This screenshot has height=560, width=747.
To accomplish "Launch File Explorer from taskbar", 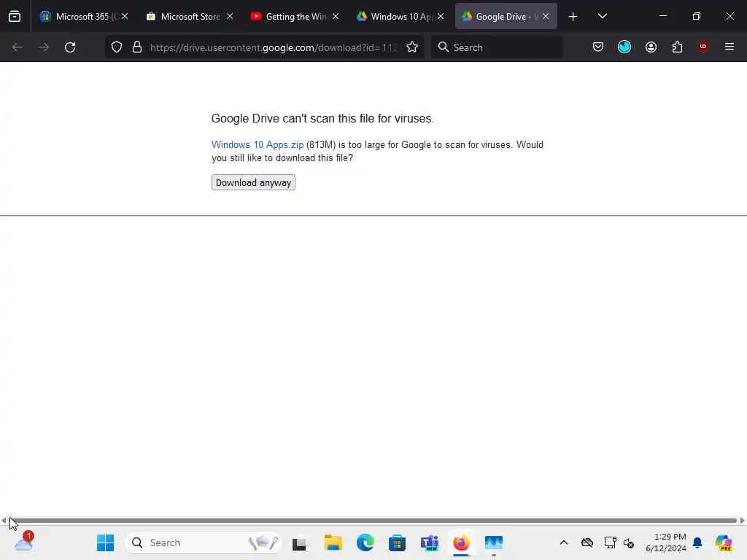I will (333, 542).
